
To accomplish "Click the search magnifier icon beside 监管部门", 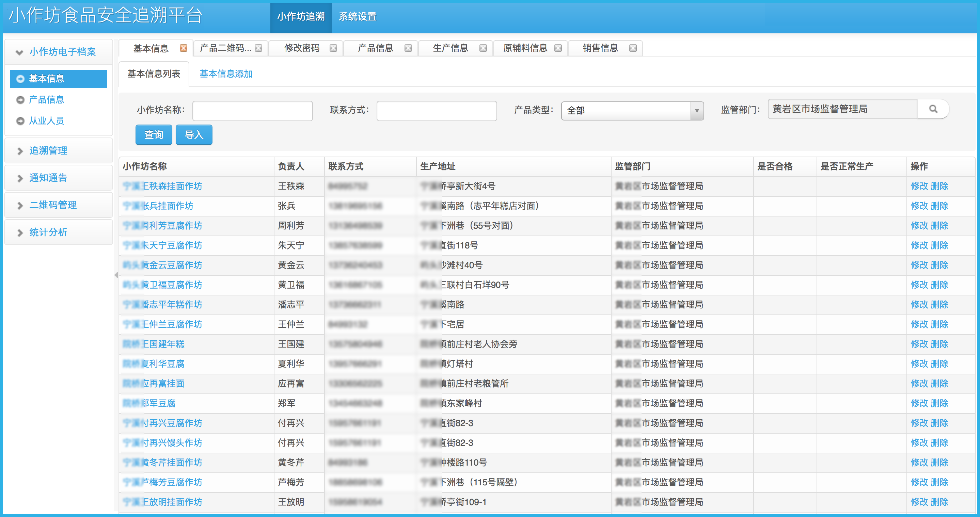I will click(x=933, y=109).
